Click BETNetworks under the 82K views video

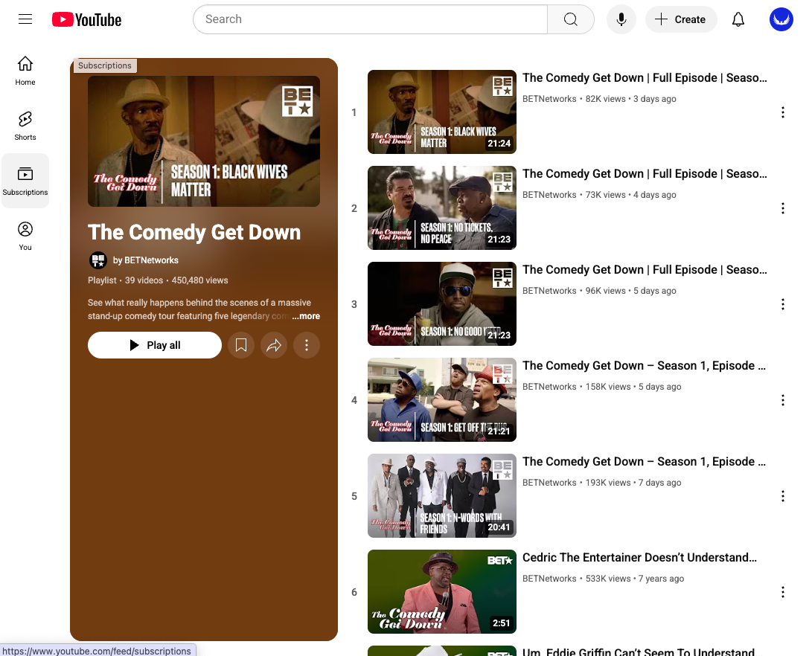(x=549, y=99)
